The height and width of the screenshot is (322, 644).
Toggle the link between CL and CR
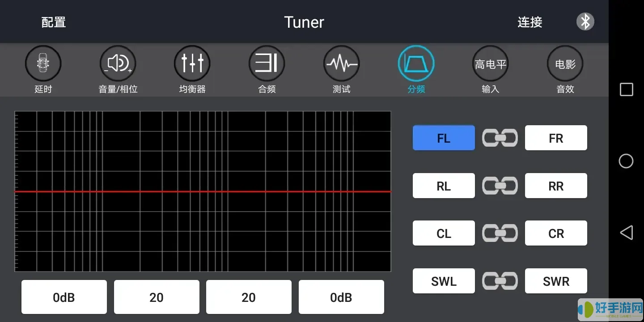[x=500, y=233]
